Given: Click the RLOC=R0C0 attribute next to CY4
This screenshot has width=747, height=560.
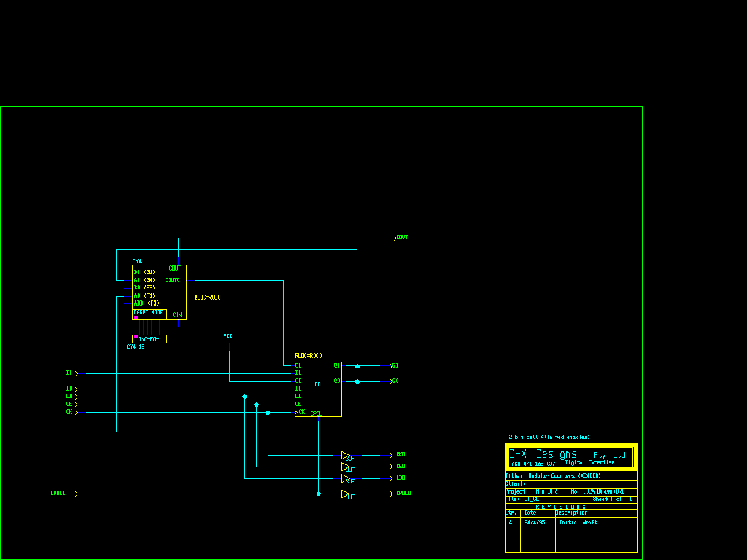Looking at the screenshot, I should (207, 297).
